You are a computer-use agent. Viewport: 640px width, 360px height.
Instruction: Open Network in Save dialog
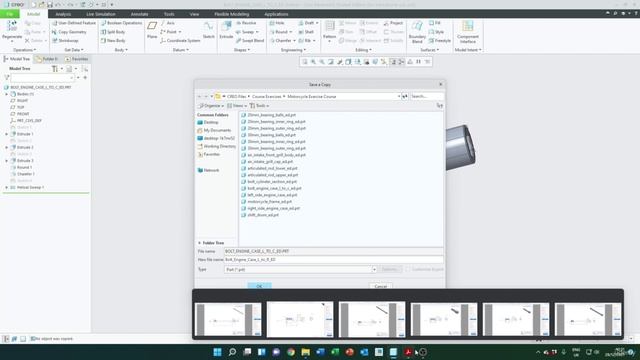(208, 170)
